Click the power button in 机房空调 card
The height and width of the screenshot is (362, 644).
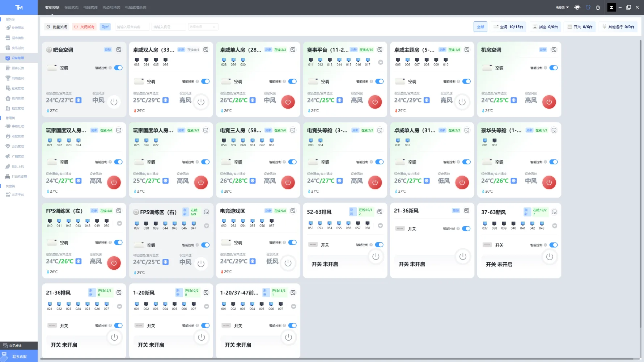tap(549, 102)
